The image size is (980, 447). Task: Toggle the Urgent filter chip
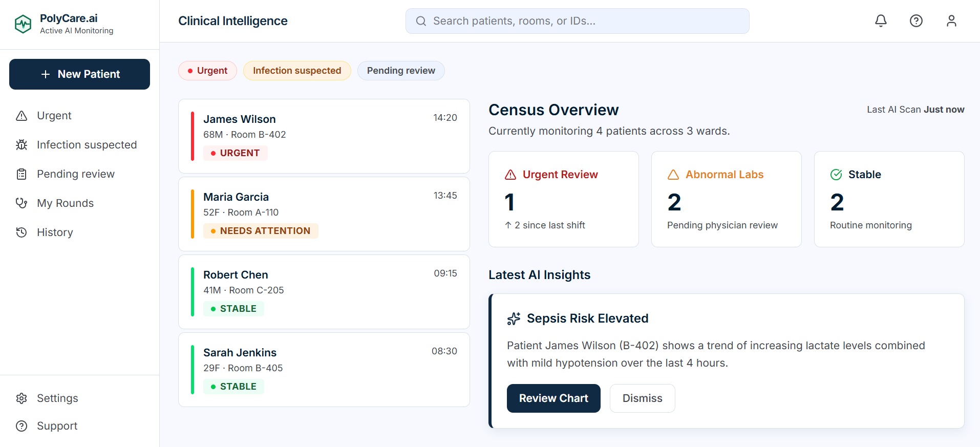pyautogui.click(x=207, y=71)
